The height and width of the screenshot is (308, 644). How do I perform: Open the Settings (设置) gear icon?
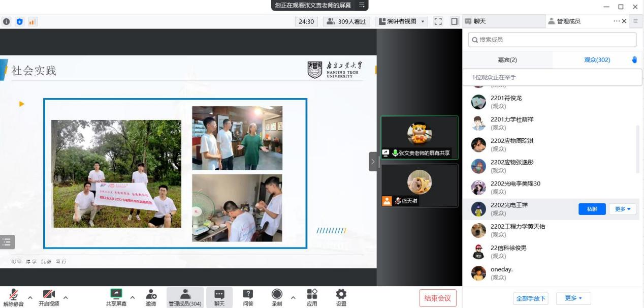[341, 297]
